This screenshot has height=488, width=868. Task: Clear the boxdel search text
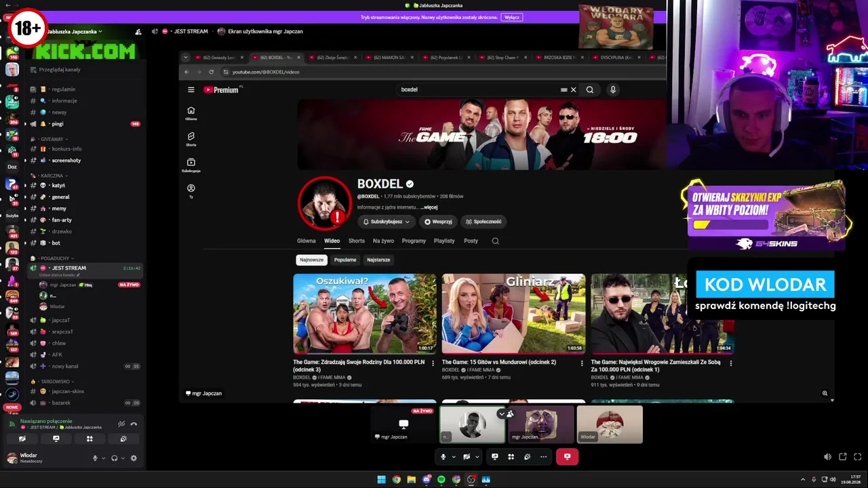tap(573, 89)
